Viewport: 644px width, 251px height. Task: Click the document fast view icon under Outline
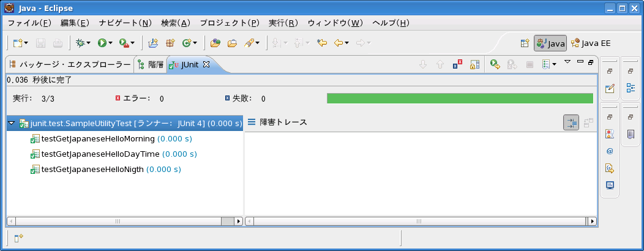point(631,133)
